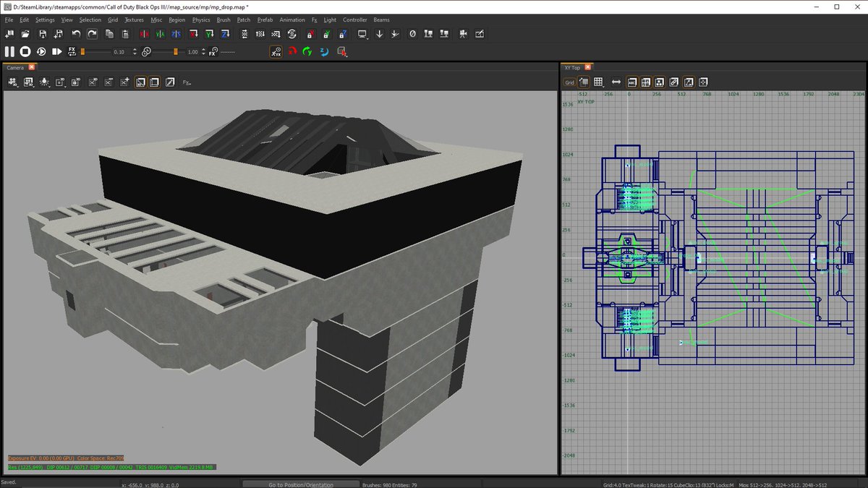This screenshot has height=488, width=868.
Task: Toggle the ABC labels icon in XY Top
Action: click(631, 82)
